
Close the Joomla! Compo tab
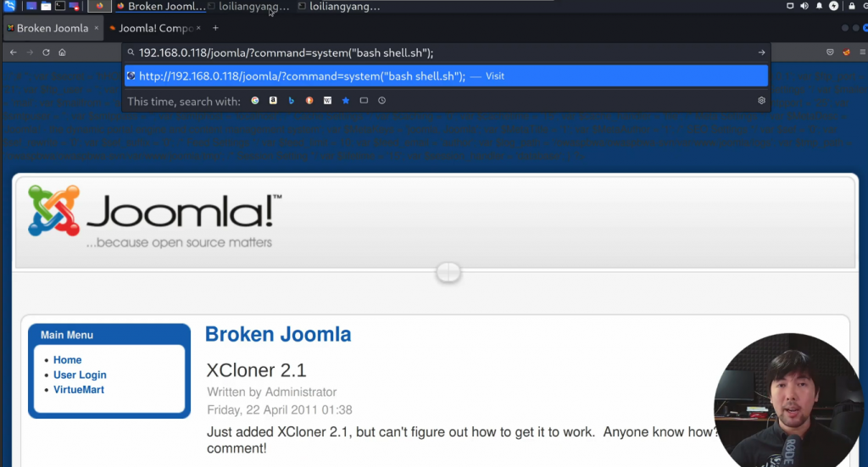click(x=198, y=28)
